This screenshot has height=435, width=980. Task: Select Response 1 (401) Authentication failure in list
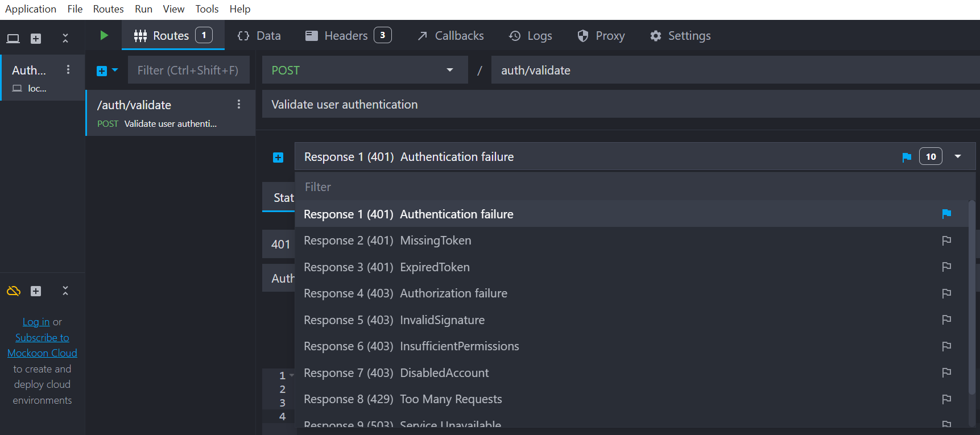(631, 214)
